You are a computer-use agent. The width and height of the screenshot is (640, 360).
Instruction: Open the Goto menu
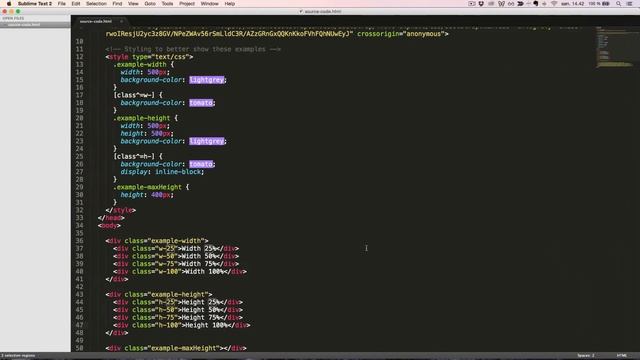click(150, 4)
